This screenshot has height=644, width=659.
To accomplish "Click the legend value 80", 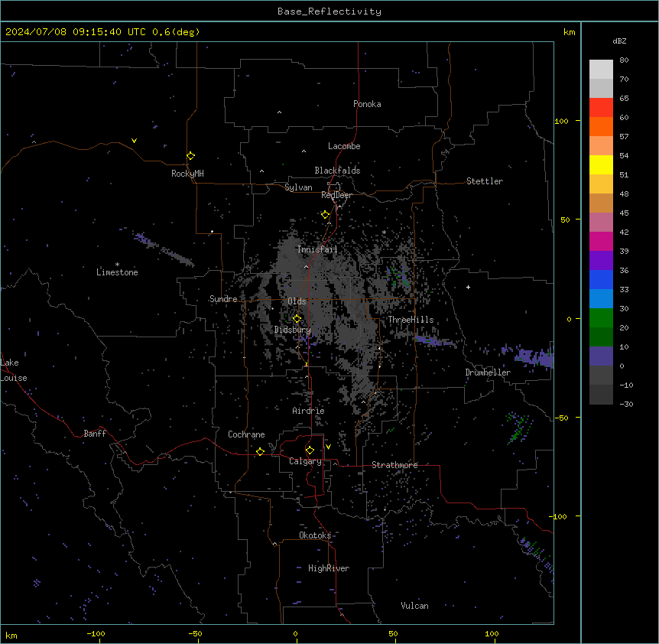I will click(624, 60).
